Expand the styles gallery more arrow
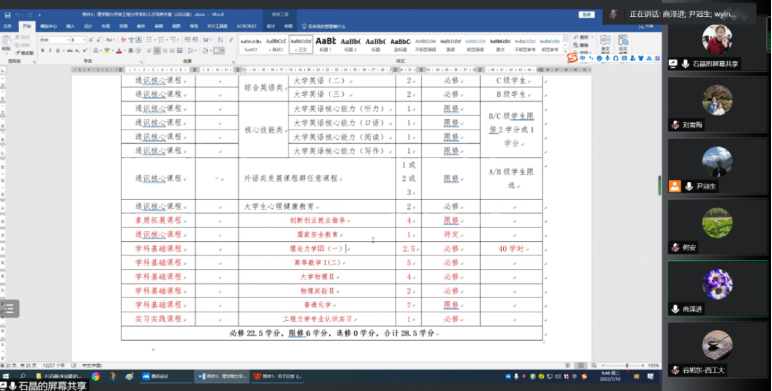772x391 pixels. [x=566, y=52]
